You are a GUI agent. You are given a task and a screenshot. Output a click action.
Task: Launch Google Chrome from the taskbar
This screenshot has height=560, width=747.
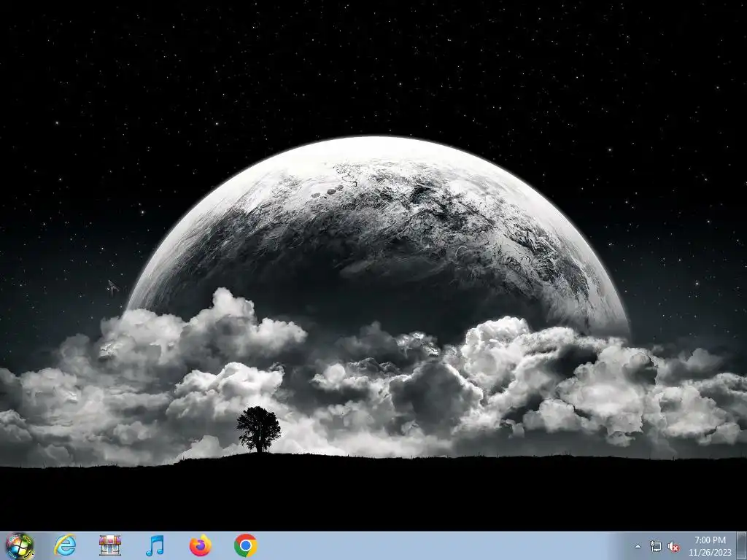245,545
